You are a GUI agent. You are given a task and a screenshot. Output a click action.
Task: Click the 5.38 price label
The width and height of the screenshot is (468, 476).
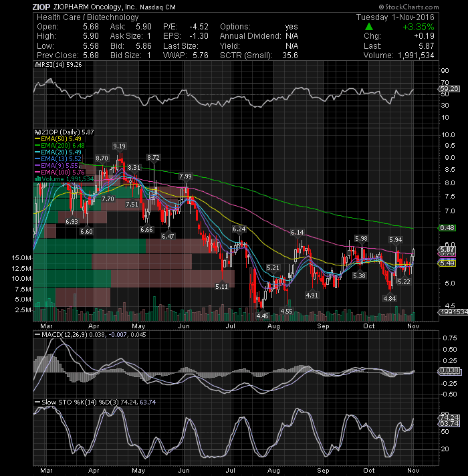pyautogui.click(x=359, y=276)
